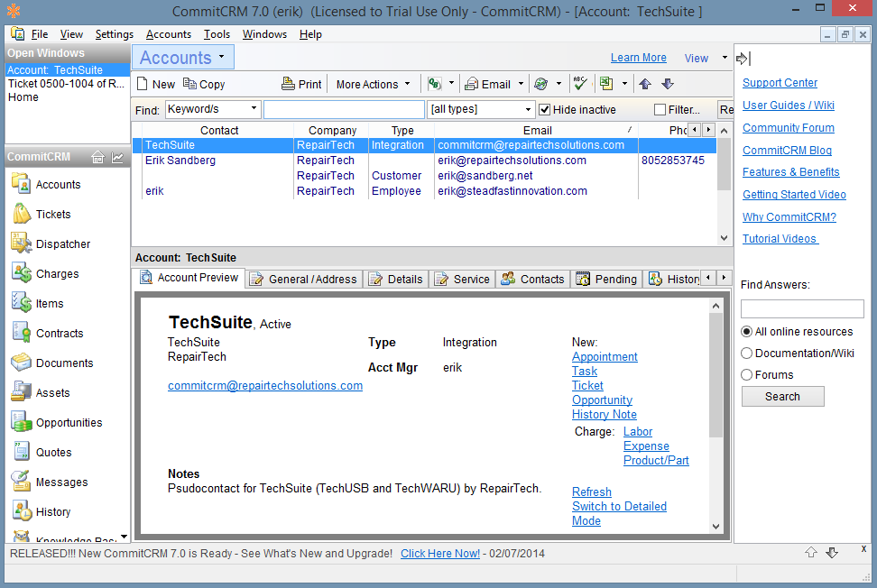Image resolution: width=877 pixels, height=588 pixels.
Task: Open the Assets module
Action: coord(41,392)
